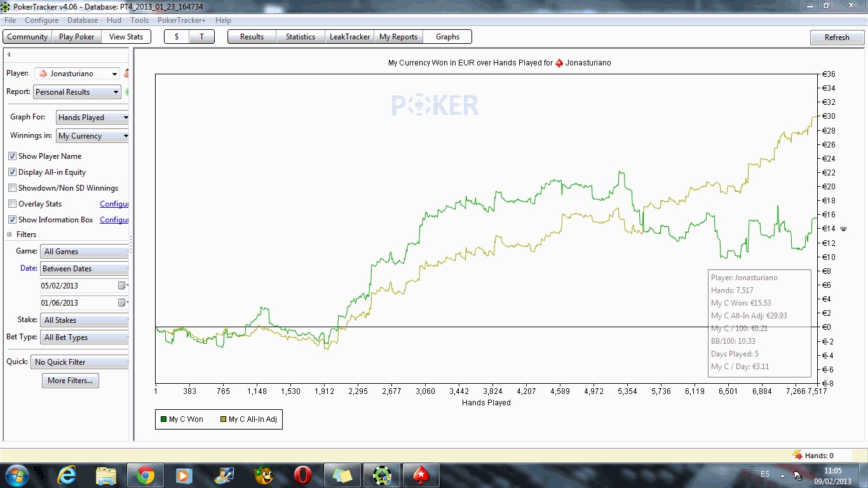Open the Quick filter dropdown
868x488 pixels.
pos(79,362)
